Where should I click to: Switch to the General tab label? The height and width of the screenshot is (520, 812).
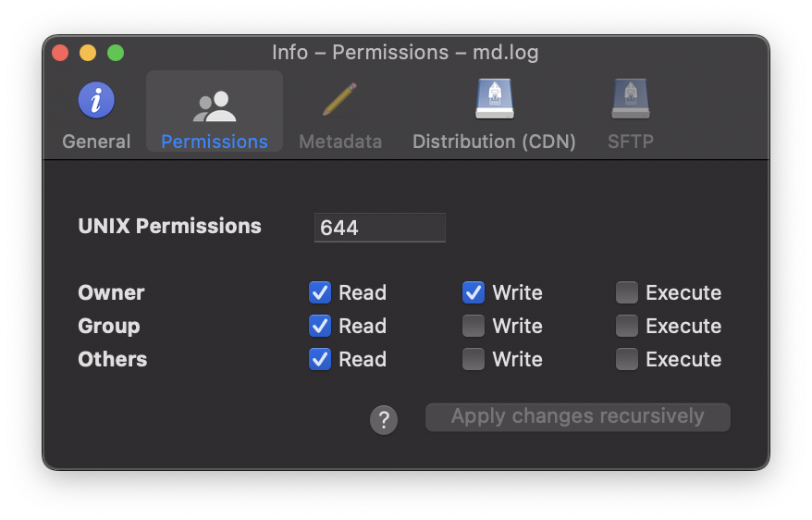(x=96, y=142)
